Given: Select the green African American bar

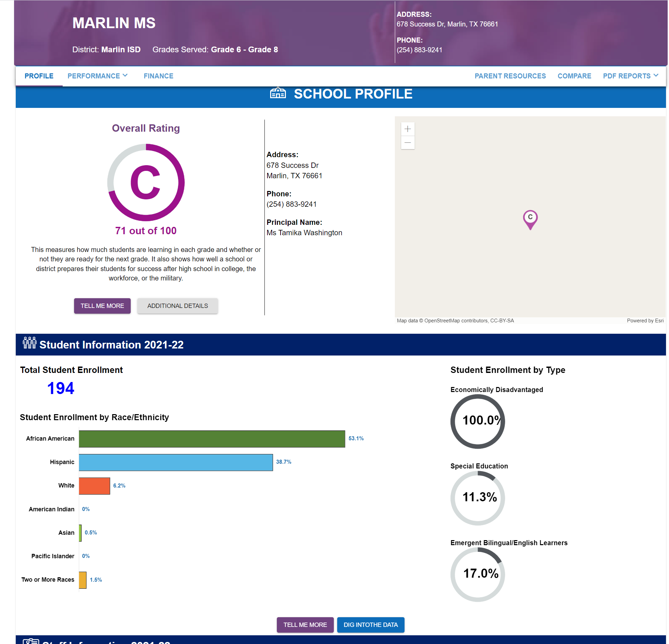Looking at the screenshot, I should click(x=212, y=439).
